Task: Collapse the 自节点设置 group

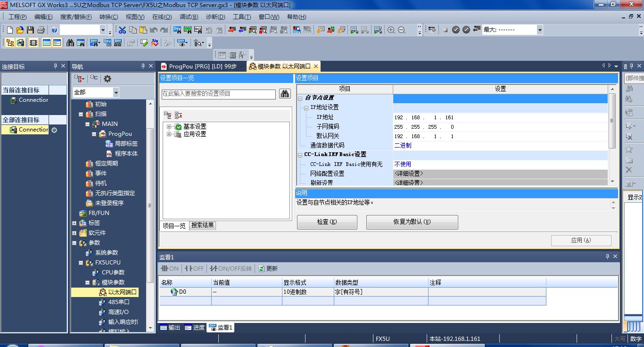Action: click(x=300, y=98)
